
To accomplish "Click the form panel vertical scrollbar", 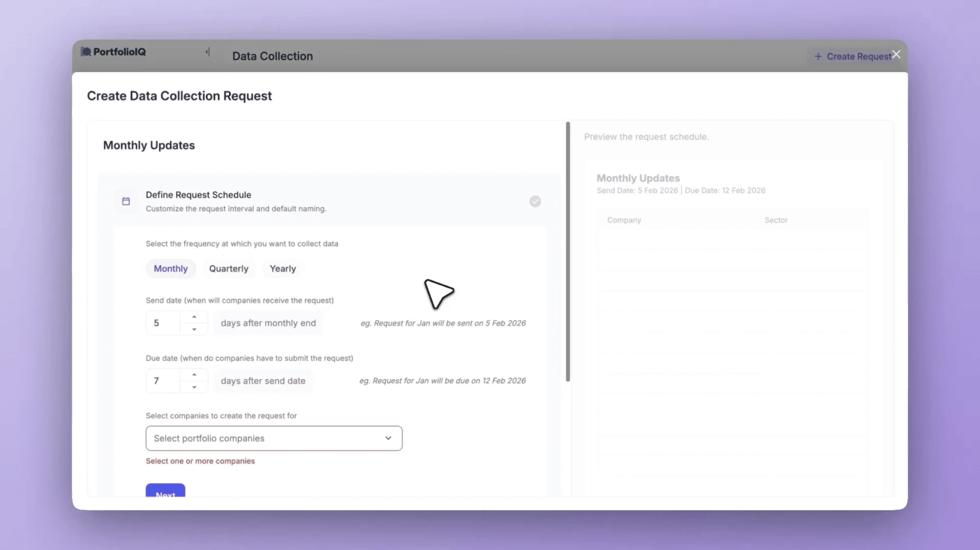I will tap(568, 251).
